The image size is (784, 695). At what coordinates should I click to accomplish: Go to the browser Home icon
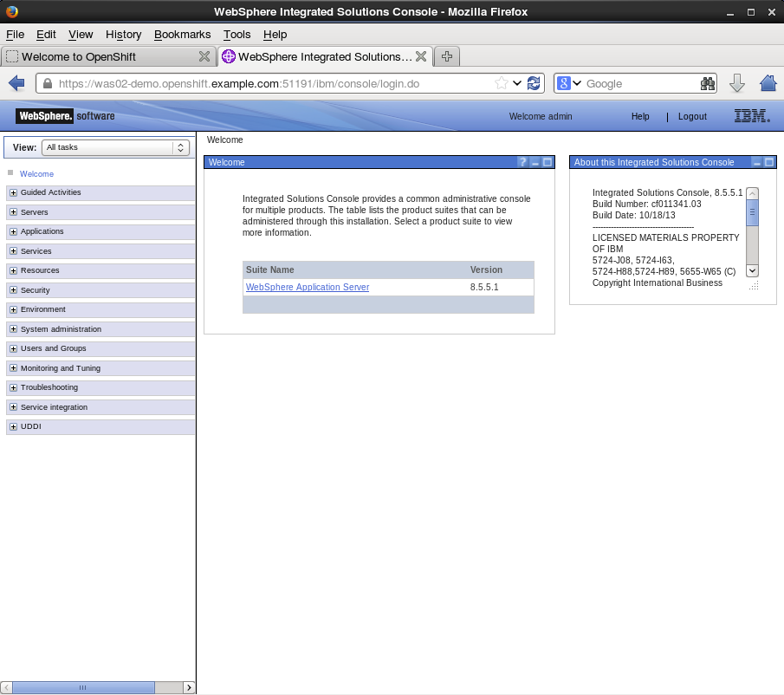[x=768, y=83]
